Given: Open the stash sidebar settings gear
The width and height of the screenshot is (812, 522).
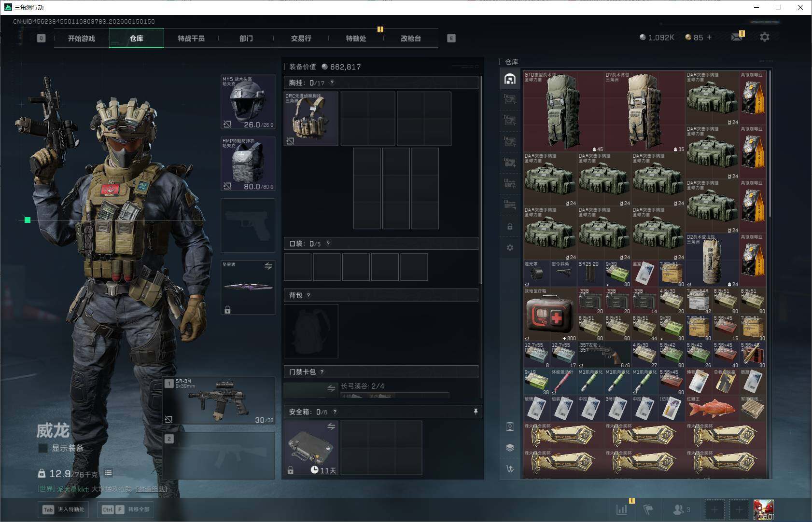Looking at the screenshot, I should tap(510, 247).
